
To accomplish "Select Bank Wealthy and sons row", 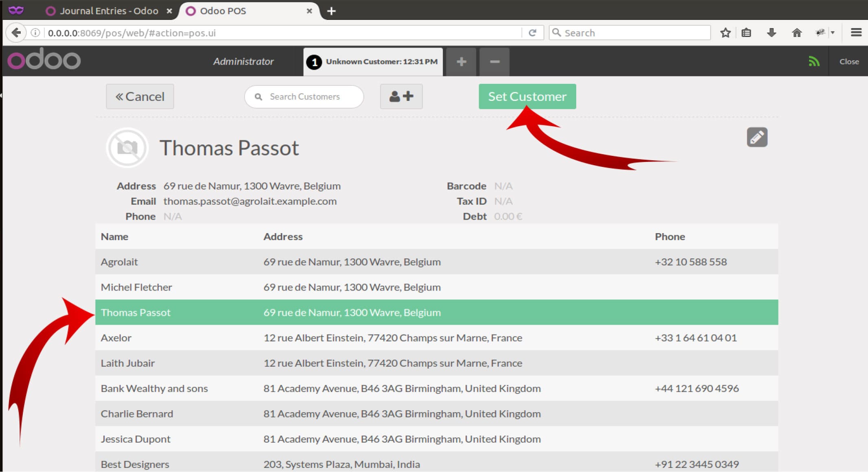I will point(437,388).
